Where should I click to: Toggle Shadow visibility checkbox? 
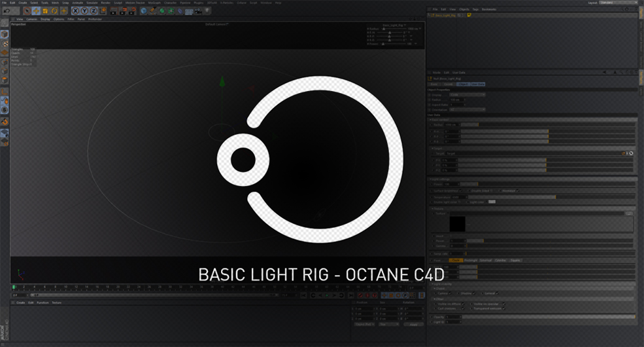click(473, 293)
